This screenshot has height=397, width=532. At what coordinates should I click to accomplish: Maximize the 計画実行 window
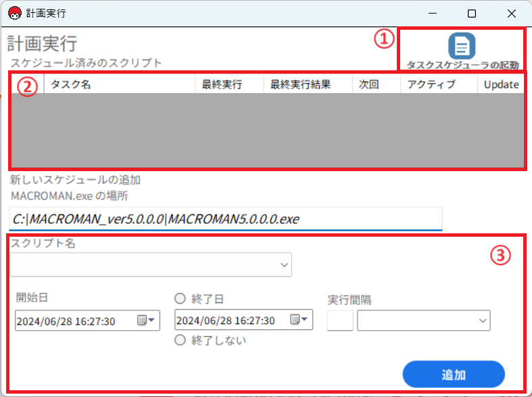(472, 14)
